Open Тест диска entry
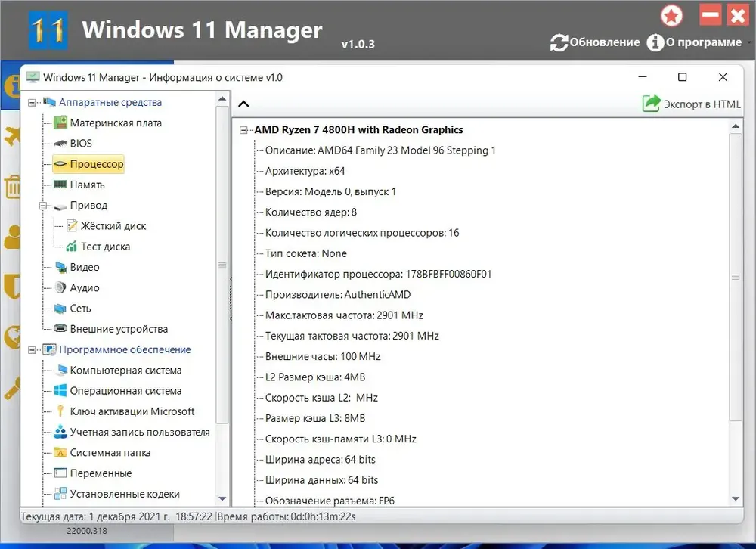The height and width of the screenshot is (549, 756). [x=106, y=247]
